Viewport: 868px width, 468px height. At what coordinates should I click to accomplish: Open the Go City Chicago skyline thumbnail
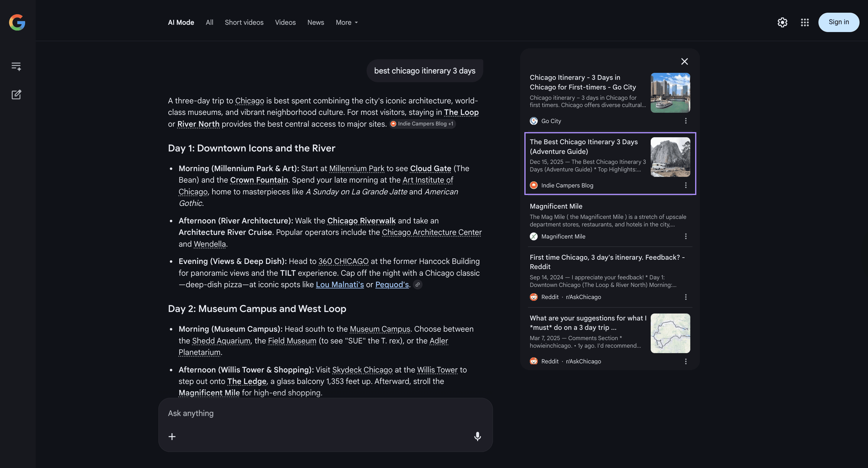click(670, 93)
